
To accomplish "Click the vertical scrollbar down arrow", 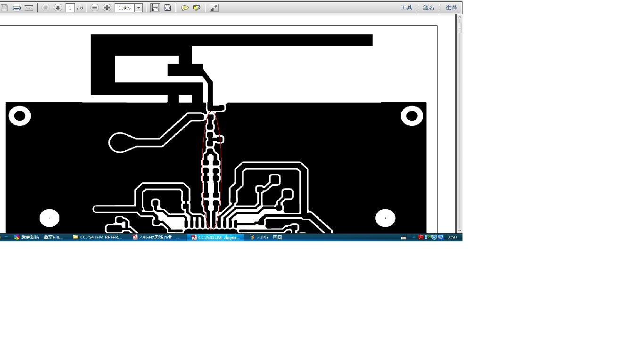I will point(459,230).
